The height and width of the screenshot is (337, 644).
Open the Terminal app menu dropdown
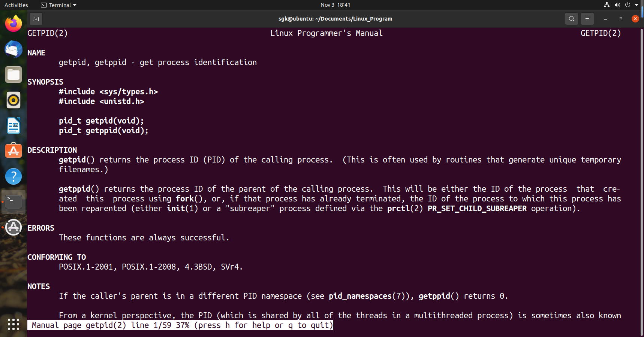click(x=58, y=5)
